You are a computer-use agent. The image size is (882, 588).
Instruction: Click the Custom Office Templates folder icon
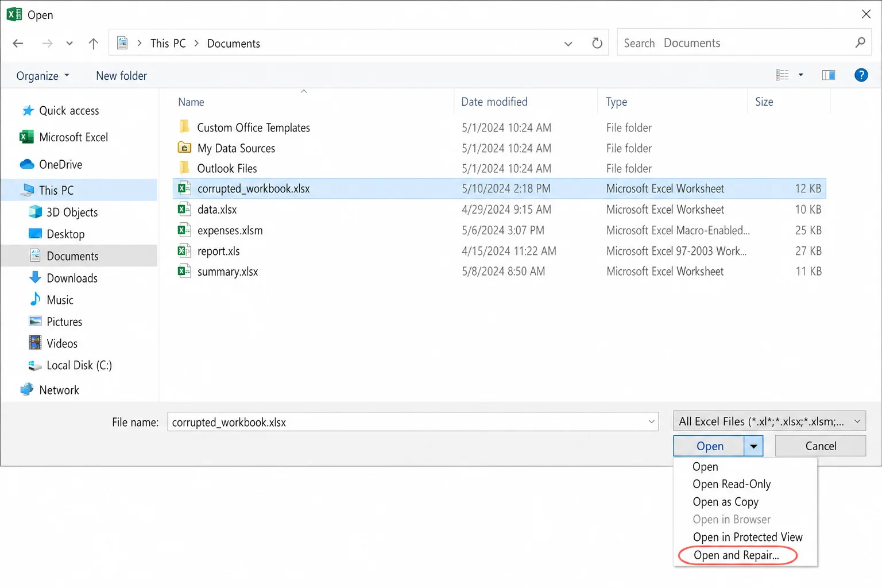click(184, 126)
